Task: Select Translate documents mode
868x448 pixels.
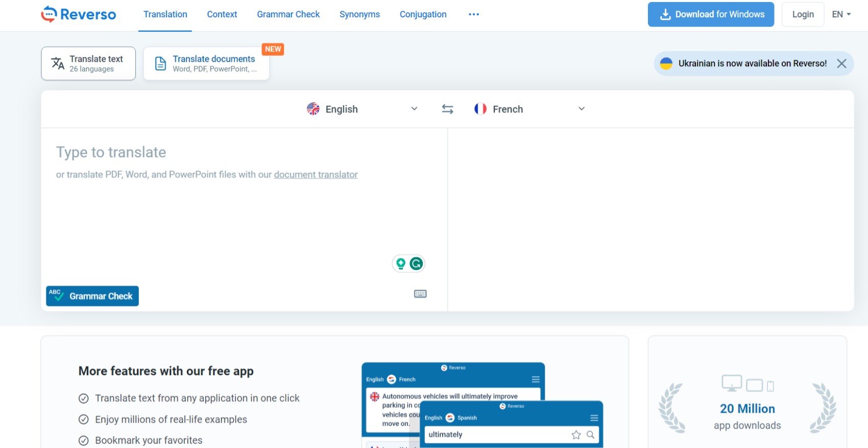Action: [x=206, y=63]
